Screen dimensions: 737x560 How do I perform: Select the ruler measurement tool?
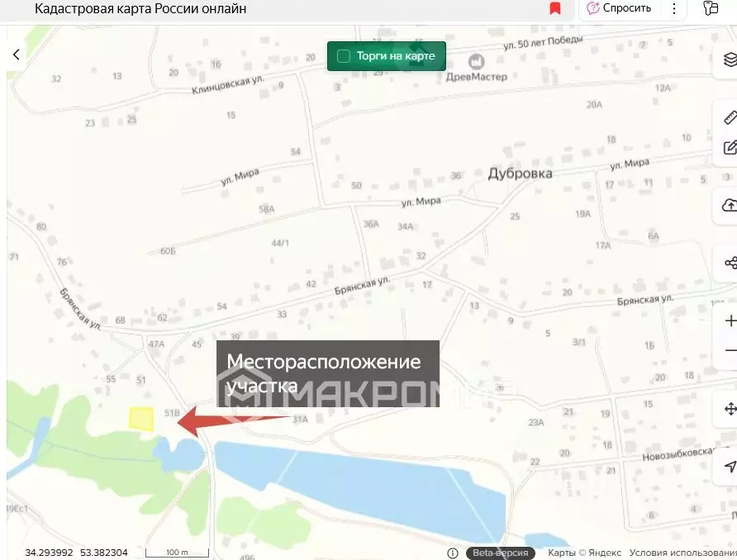[728, 117]
